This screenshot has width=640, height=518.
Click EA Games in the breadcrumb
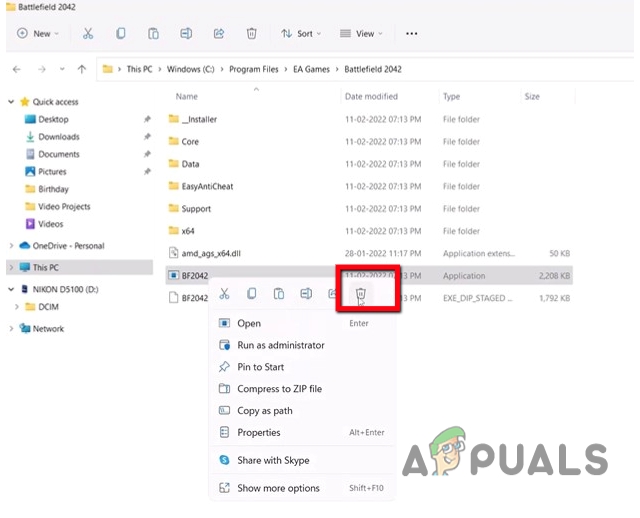(311, 69)
